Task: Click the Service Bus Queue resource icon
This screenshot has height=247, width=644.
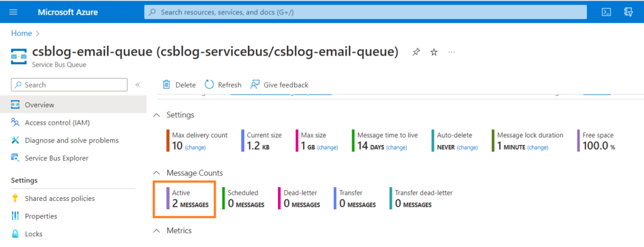Action: pyautogui.click(x=18, y=56)
